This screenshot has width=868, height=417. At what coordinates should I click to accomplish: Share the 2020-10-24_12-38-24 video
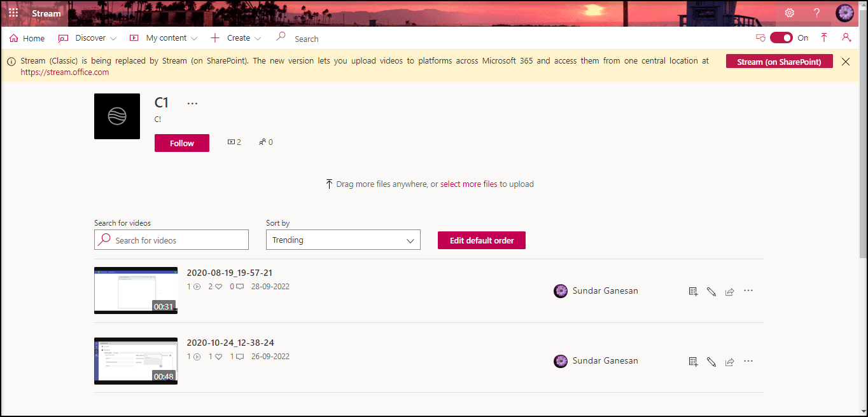730,362
